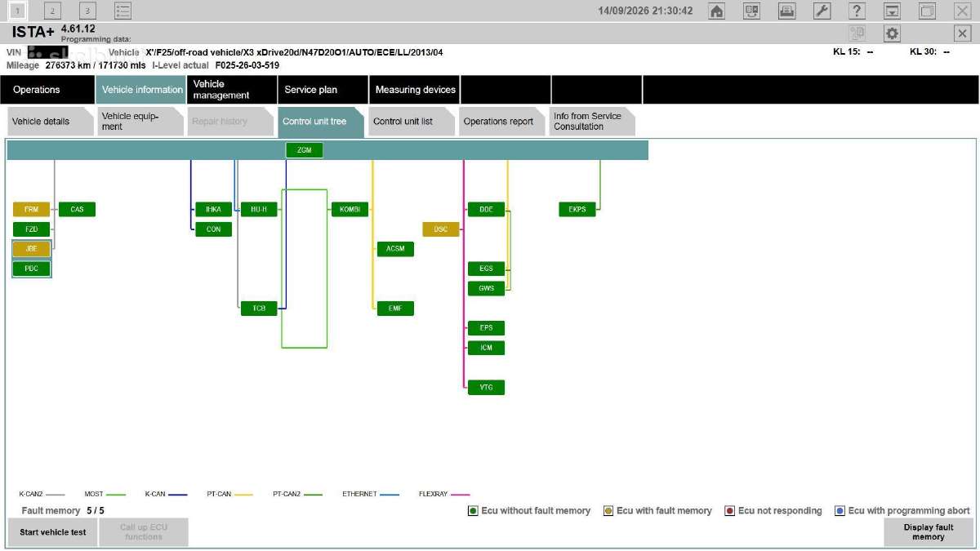Click the Display fault memory button
The image size is (980, 551).
929,532
